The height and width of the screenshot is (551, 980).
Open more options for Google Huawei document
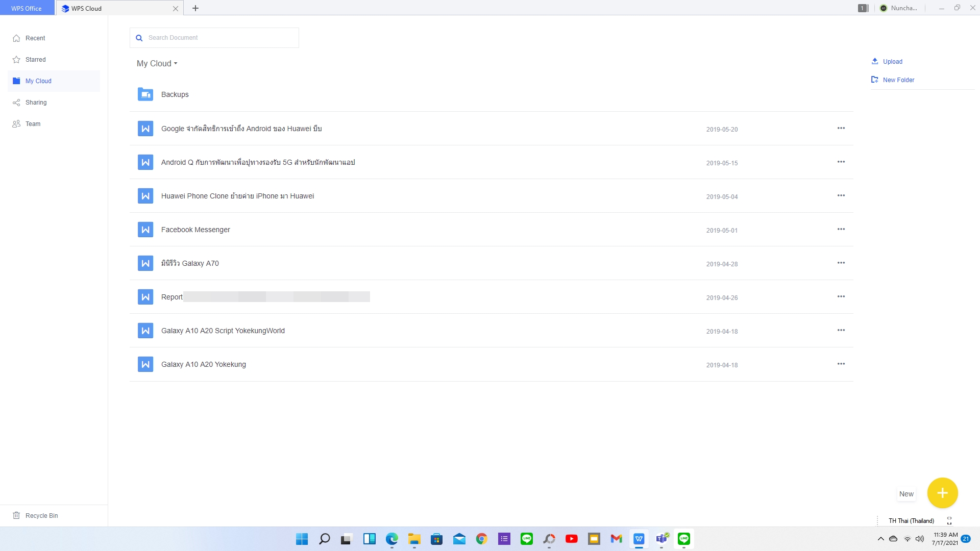pos(841,128)
